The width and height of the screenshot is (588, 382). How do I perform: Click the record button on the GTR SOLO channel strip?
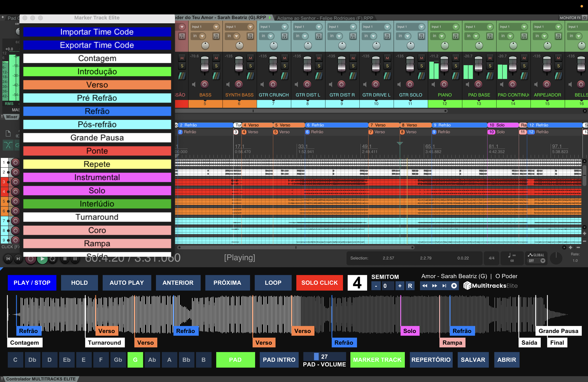(x=410, y=84)
